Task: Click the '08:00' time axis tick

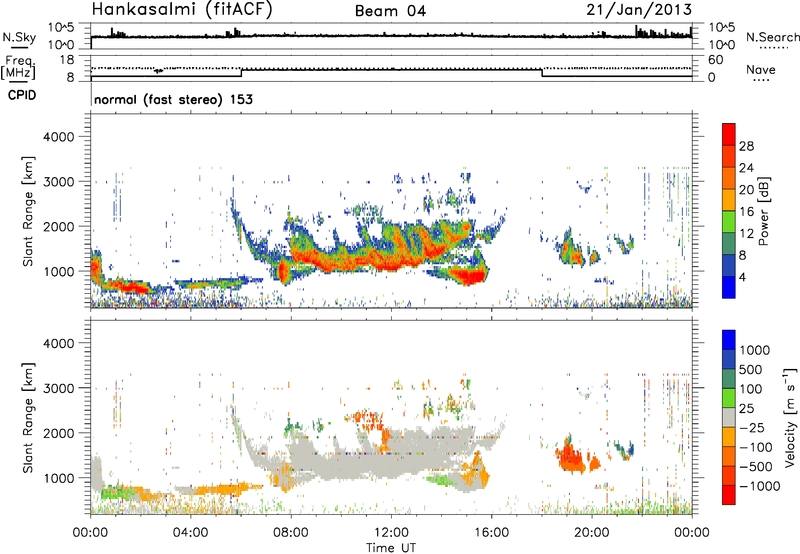Action: pos(291,533)
